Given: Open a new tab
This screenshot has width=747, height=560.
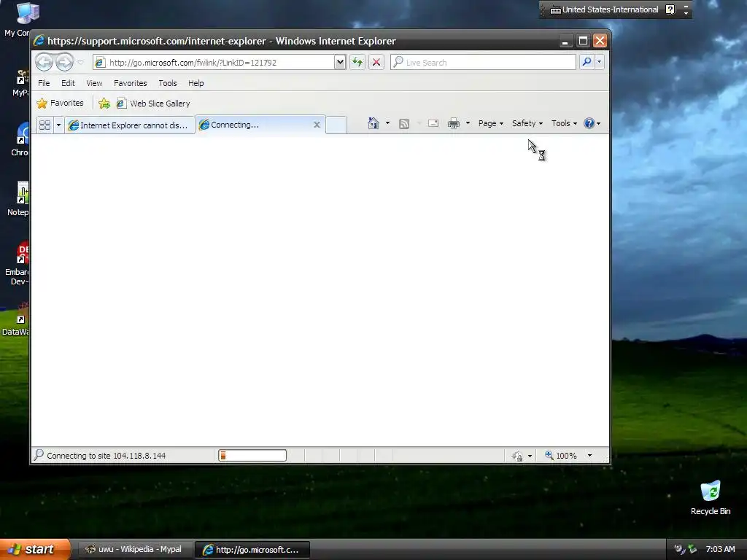Looking at the screenshot, I should (336, 125).
